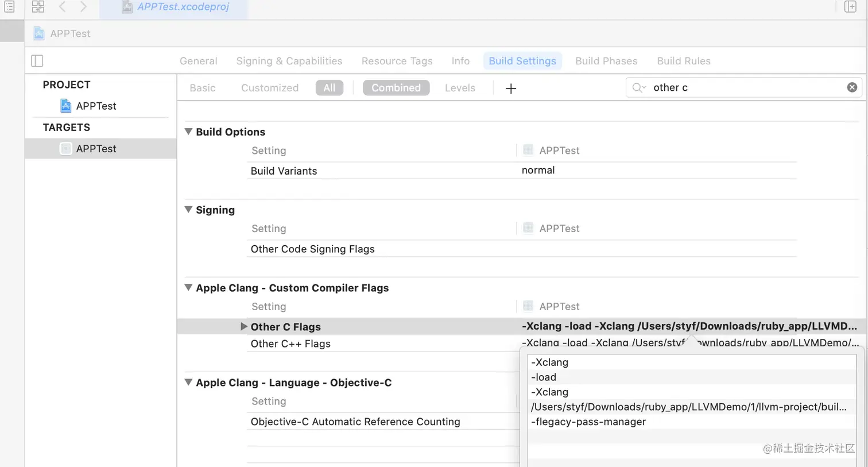Select Objective-C Automatic Reference Counting setting
This screenshot has height=467, width=868.
coord(355,422)
